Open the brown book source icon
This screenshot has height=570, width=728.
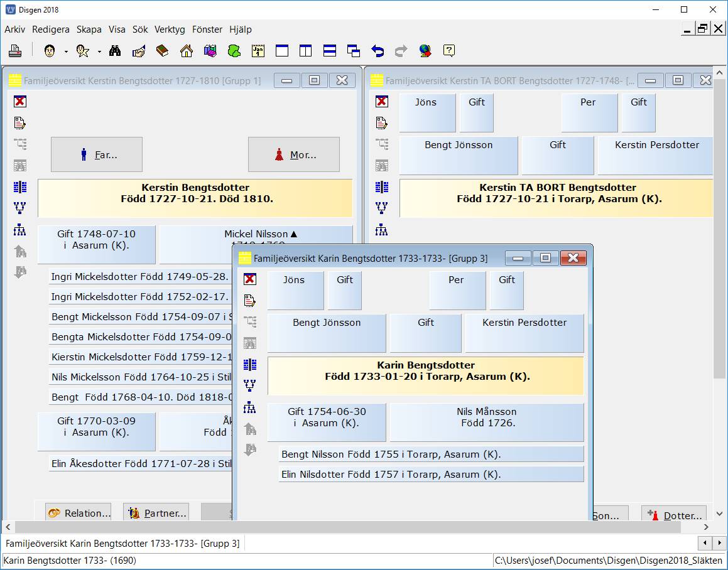(162, 51)
